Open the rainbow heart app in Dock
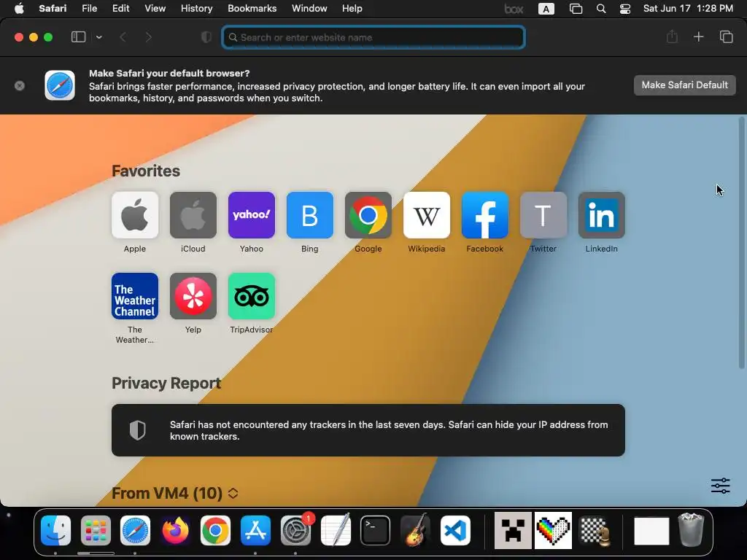 pos(553,530)
